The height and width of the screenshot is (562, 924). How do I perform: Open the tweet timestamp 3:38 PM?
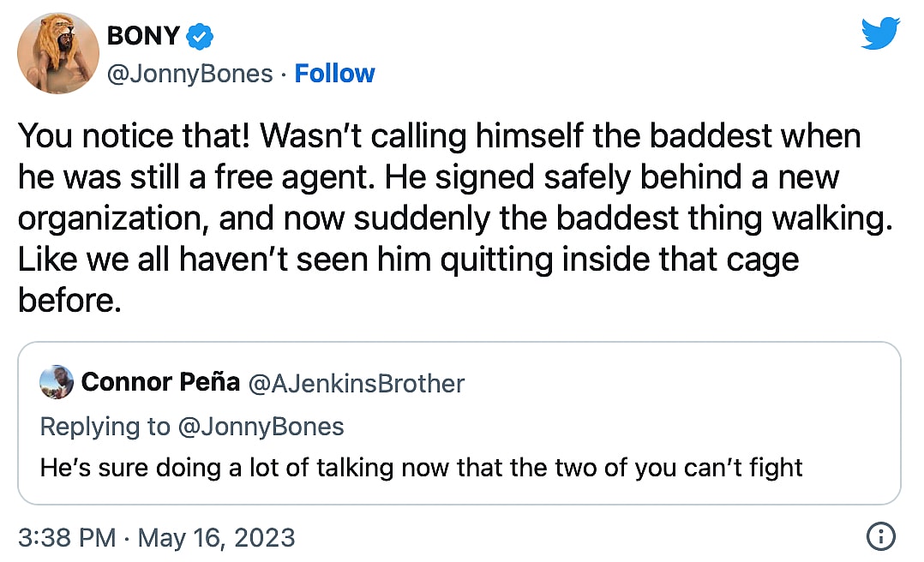(67, 537)
